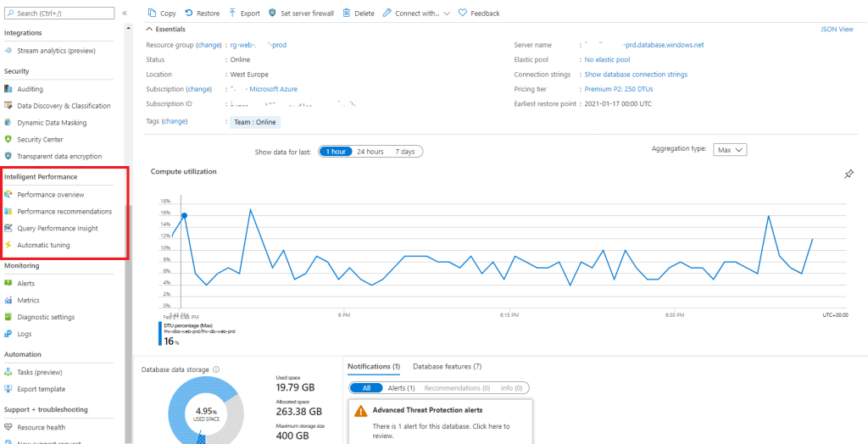This screenshot has width=868, height=444.
Task: Select the 7 days time range
Action: 405,152
